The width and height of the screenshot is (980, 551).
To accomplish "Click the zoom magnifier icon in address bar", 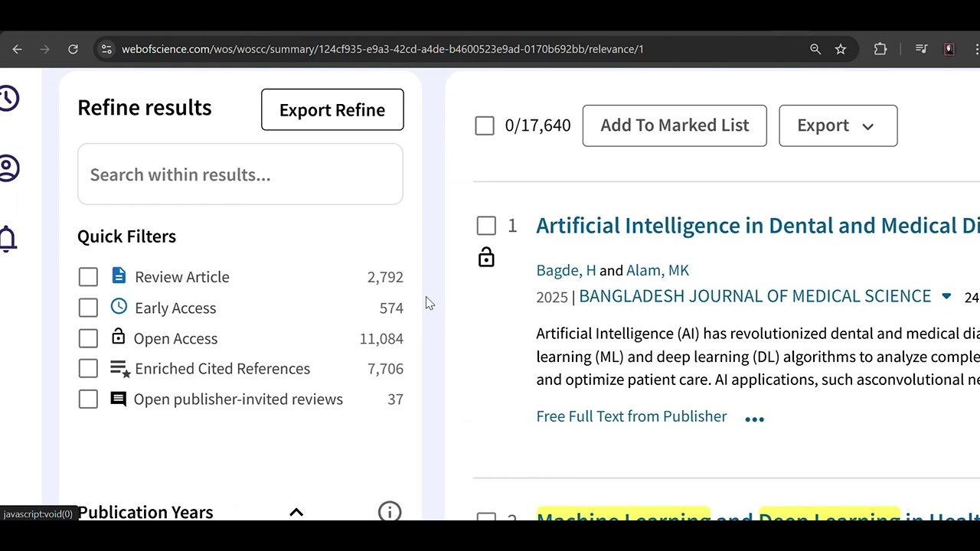I will tap(815, 49).
